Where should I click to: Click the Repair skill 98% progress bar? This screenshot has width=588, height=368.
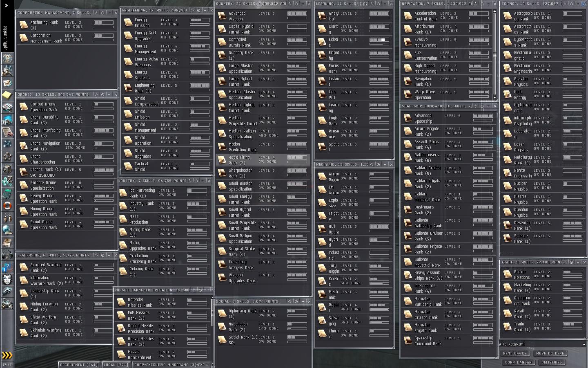(x=379, y=310)
